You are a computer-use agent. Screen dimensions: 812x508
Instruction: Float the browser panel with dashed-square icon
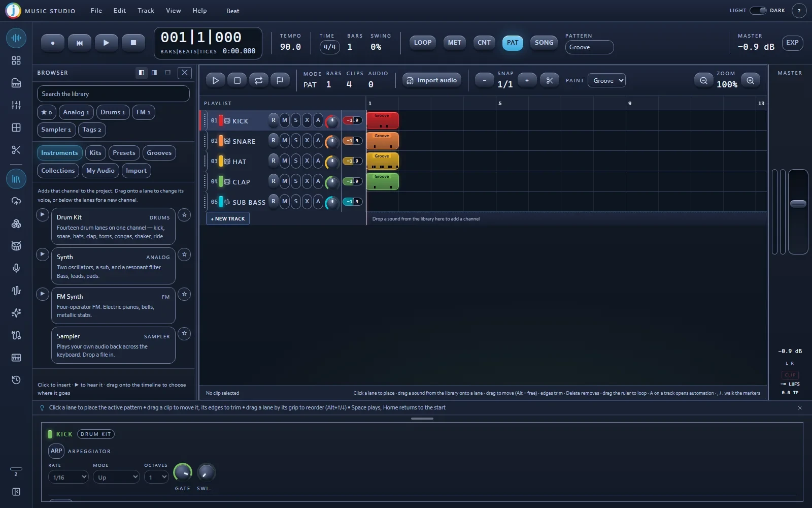coord(167,73)
